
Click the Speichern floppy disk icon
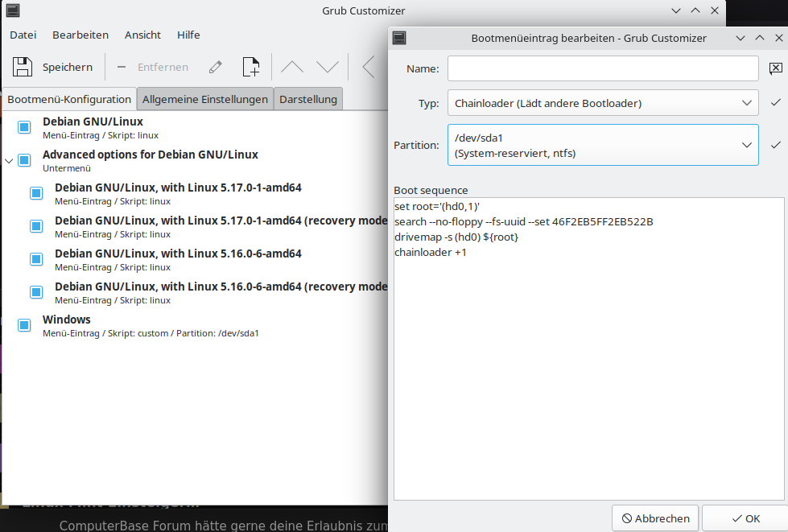pyautogui.click(x=22, y=67)
